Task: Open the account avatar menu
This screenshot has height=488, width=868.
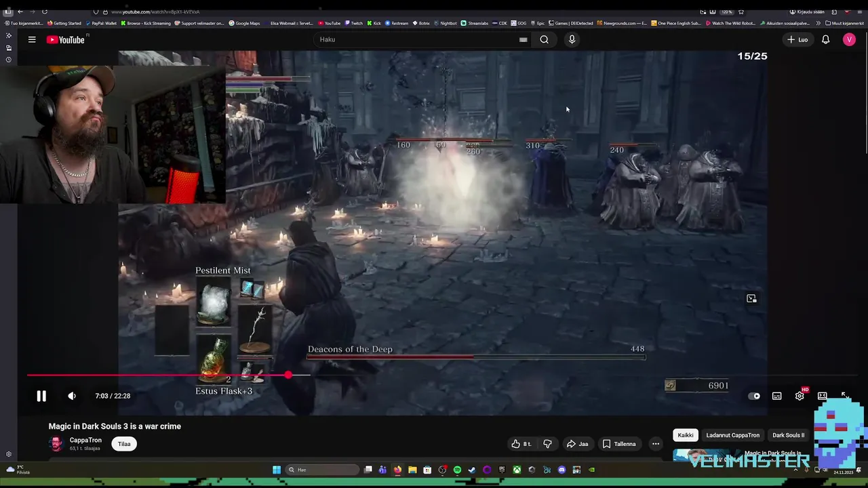Action: coord(849,39)
